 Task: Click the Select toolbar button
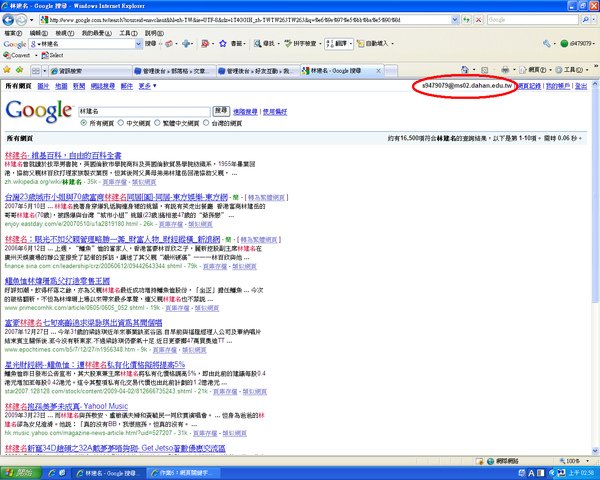point(52,55)
